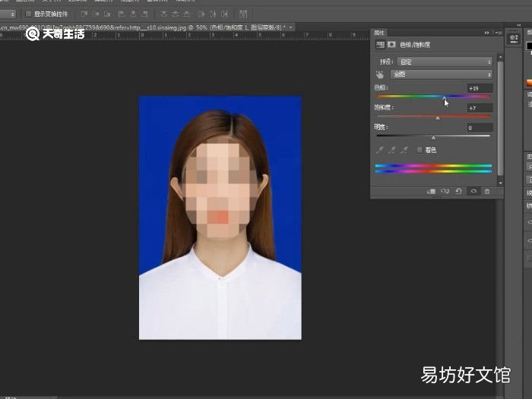
Task: Click the distribute right edges icon
Action: click(224, 14)
